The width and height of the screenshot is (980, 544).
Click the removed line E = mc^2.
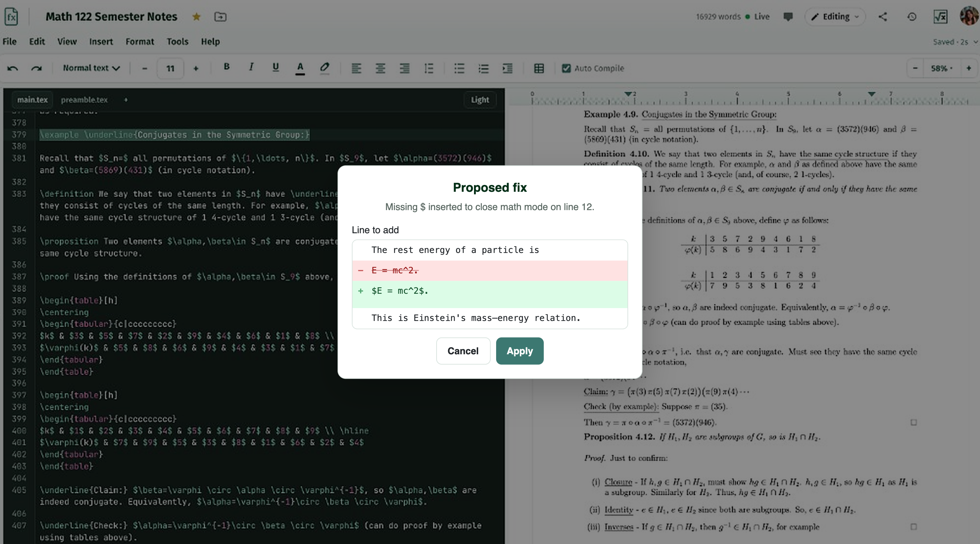[x=490, y=270]
